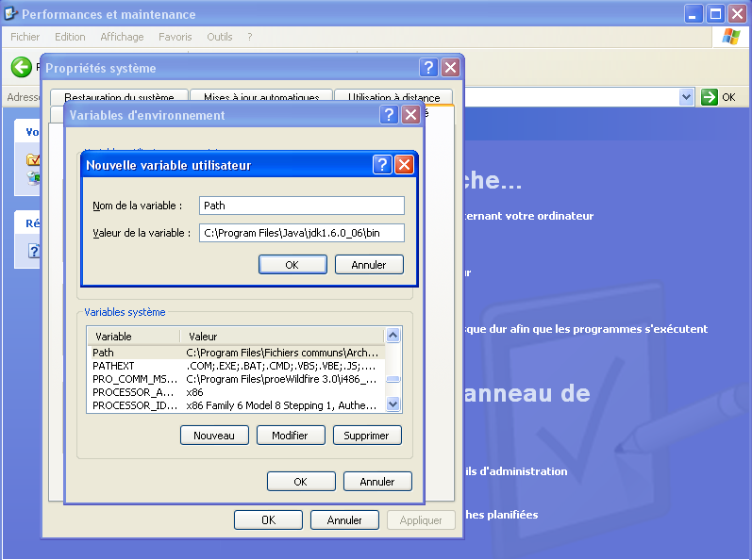This screenshot has height=560, width=752.
Task: Open the Favoris menu
Action: (175, 37)
